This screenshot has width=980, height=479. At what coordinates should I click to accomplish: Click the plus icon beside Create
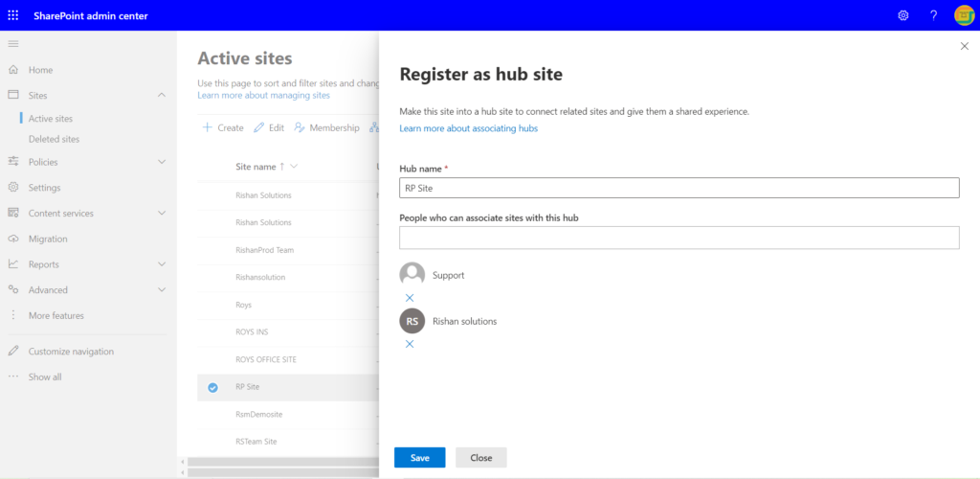tap(208, 127)
